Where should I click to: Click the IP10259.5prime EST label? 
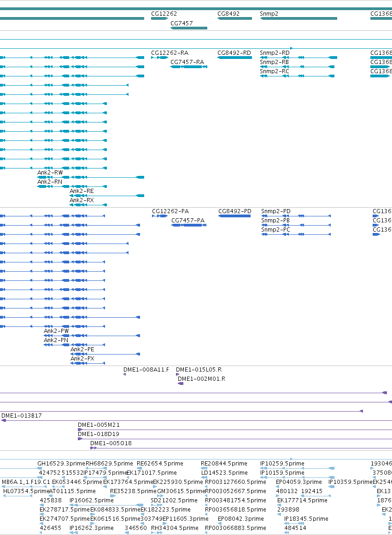(x=282, y=464)
